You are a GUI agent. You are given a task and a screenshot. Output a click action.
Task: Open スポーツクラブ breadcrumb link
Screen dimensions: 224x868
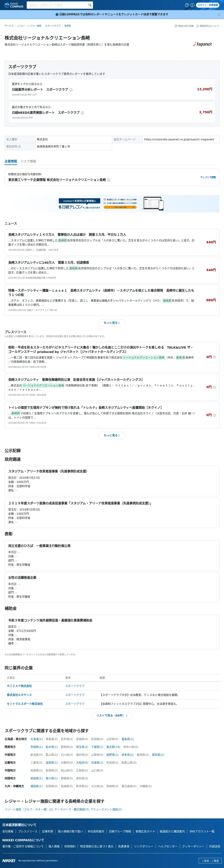(53, 26)
